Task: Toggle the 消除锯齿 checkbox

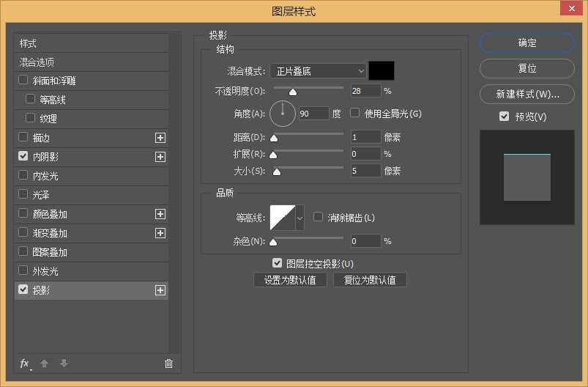Action: (319, 217)
